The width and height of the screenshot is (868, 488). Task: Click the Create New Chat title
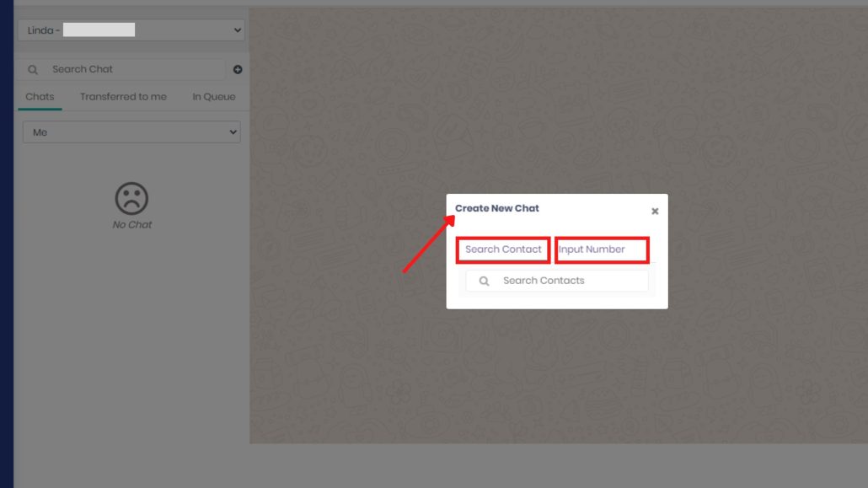497,208
